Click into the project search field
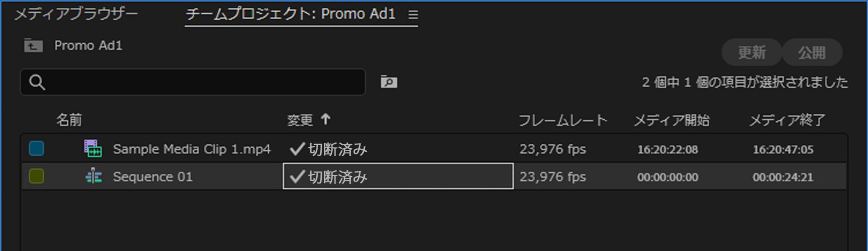Viewport: 868px width, 251px height. (193, 82)
